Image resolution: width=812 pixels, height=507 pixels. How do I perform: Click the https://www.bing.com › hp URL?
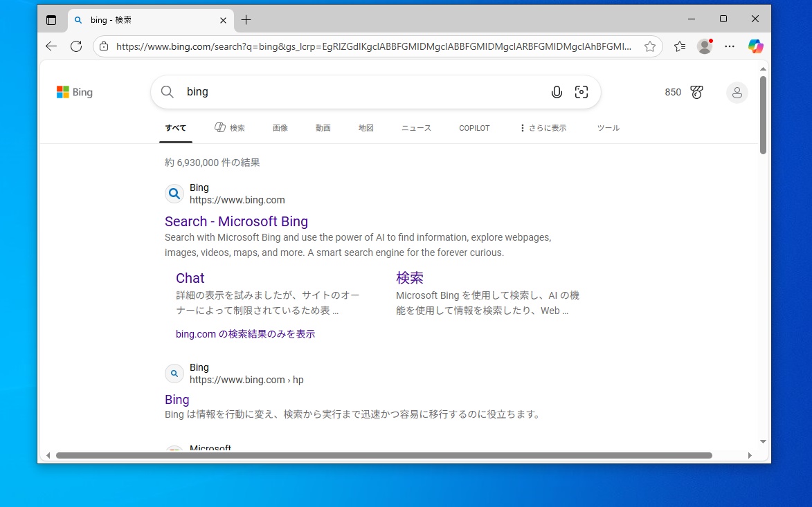[246, 380]
